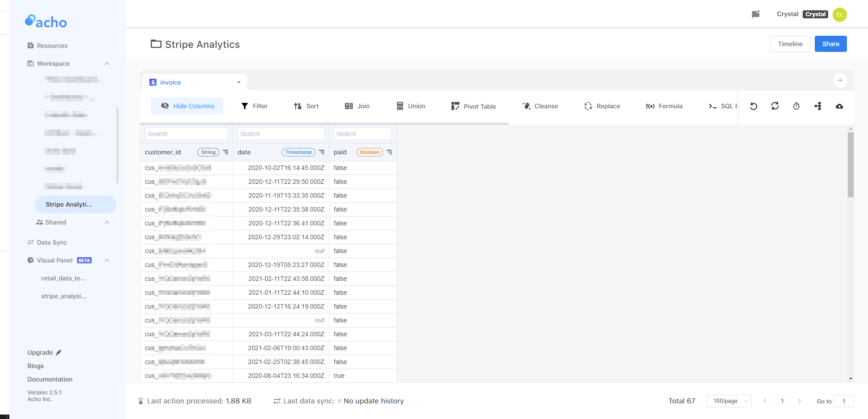Type in the customer_id search field
Image resolution: width=868 pixels, height=419 pixels.
point(186,134)
